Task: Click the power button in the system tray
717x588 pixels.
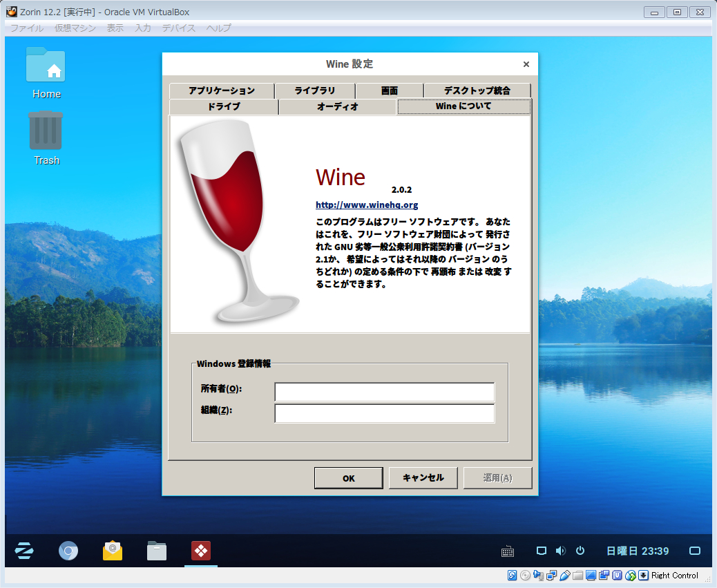Action: [580, 551]
